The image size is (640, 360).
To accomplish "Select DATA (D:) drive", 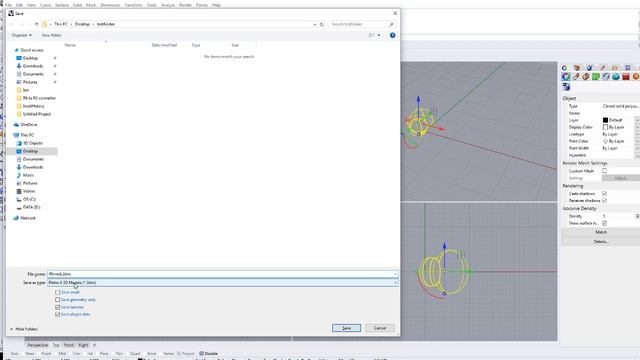I will [31, 207].
